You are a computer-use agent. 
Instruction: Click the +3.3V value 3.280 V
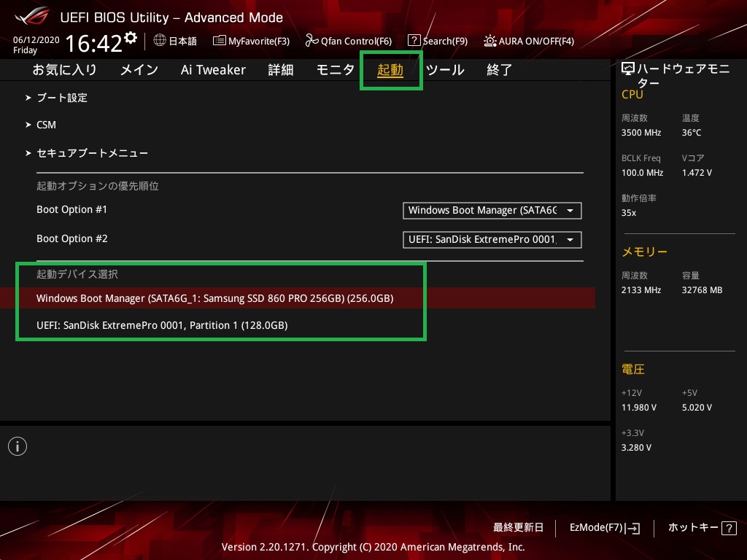pyautogui.click(x=636, y=448)
